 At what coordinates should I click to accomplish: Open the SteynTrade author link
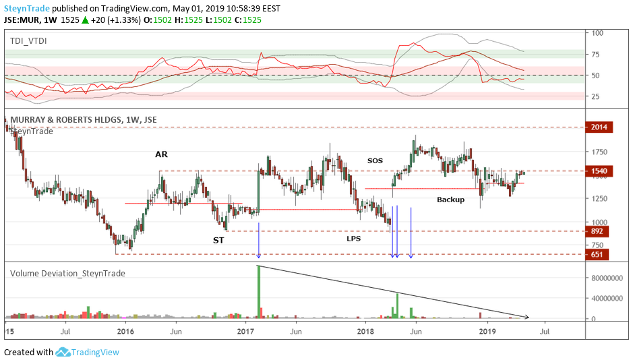pyautogui.click(x=27, y=9)
